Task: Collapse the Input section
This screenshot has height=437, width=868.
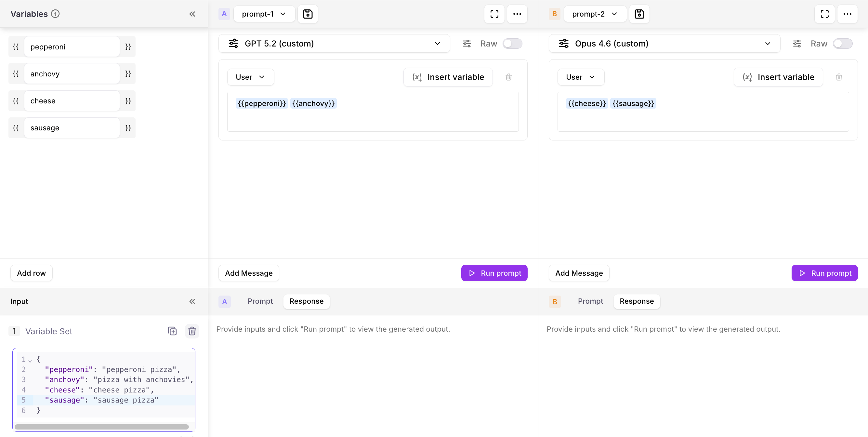Action: (192, 301)
